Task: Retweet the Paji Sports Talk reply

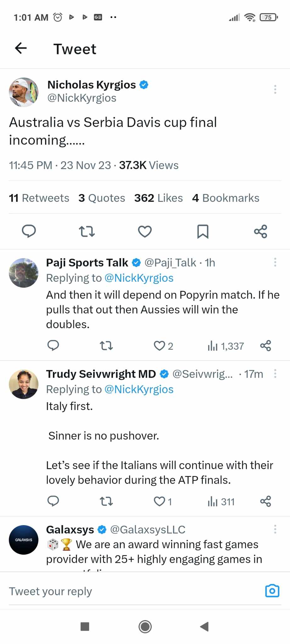Action: [106, 346]
